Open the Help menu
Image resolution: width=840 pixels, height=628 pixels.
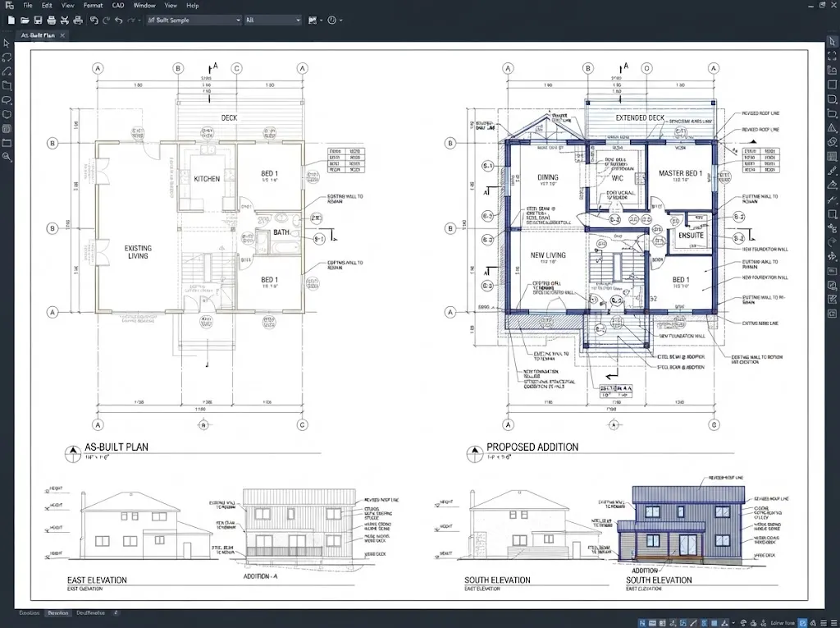192,6
